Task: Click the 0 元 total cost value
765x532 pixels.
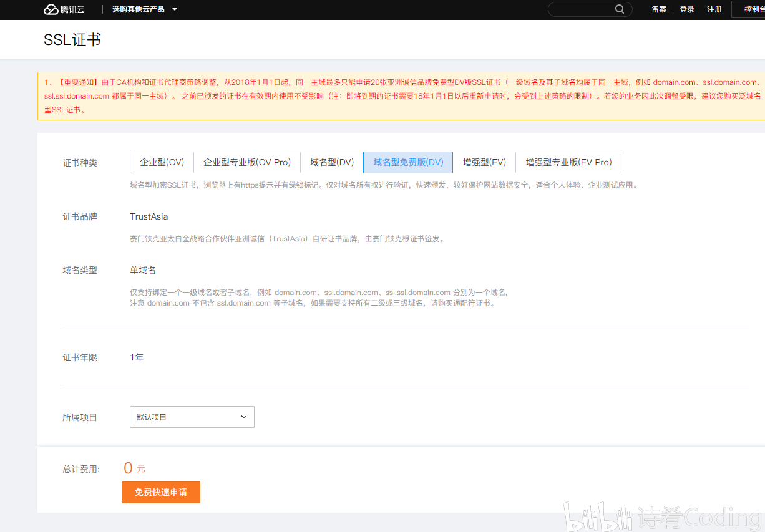Action: coord(134,468)
